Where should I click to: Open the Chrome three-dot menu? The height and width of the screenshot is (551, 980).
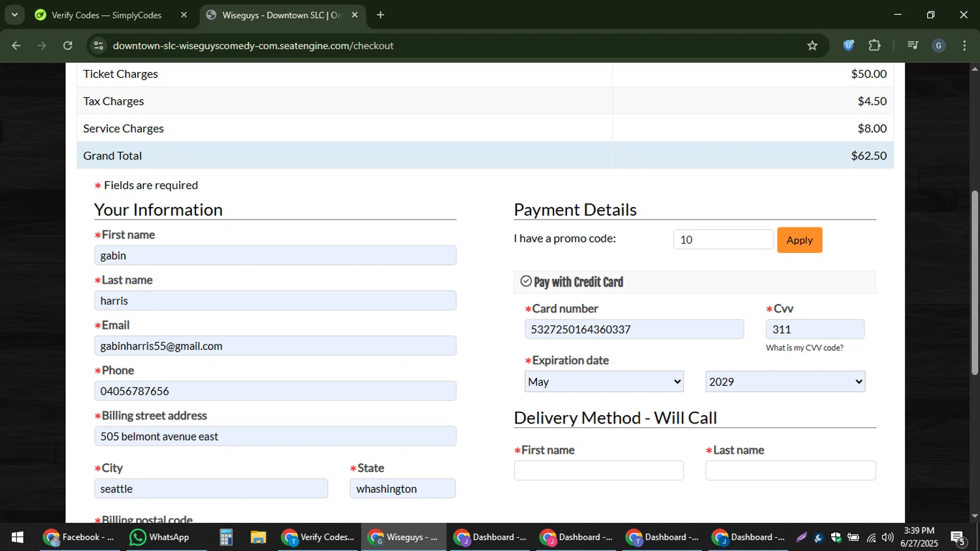964,46
